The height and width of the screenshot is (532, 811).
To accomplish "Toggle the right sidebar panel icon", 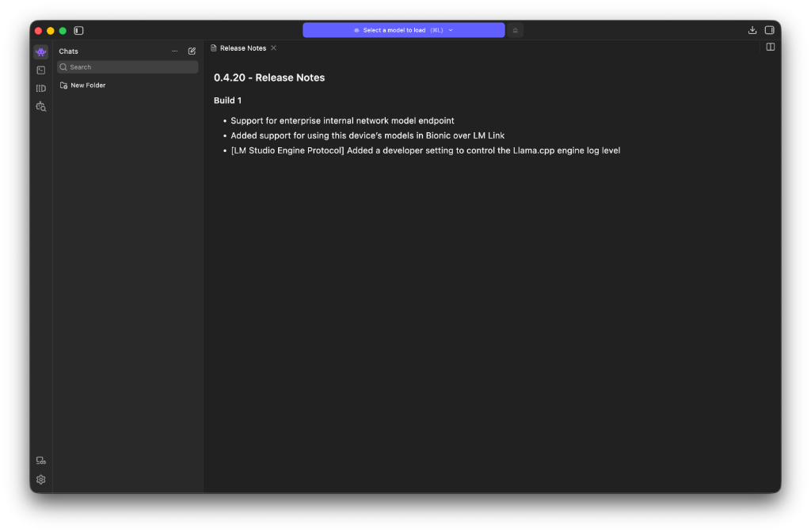I will point(770,30).
